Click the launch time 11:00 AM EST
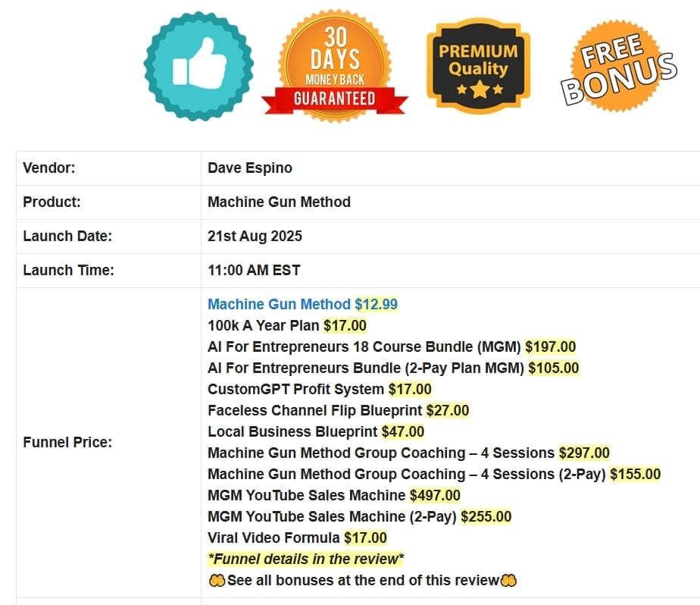The image size is (700, 605). 254,270
